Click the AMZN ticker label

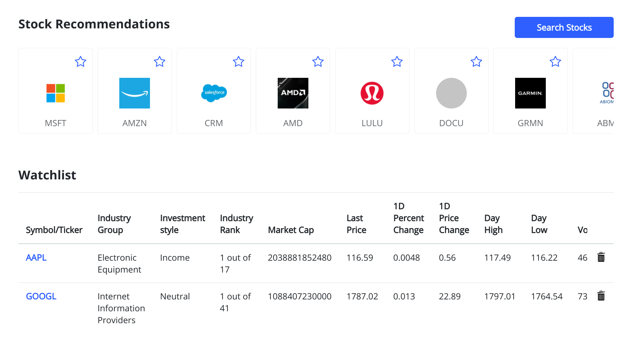135,123
